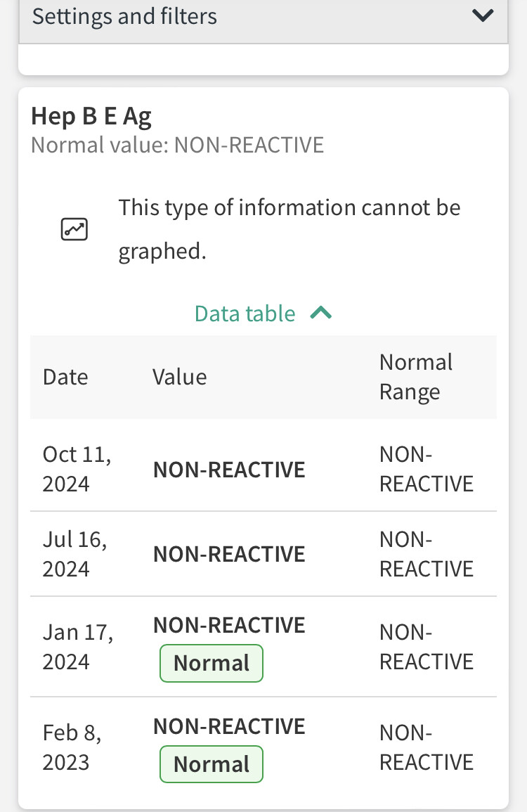Click the Settings and filters chevron arrow
Image resolution: width=527 pixels, height=812 pixels.
tap(483, 15)
